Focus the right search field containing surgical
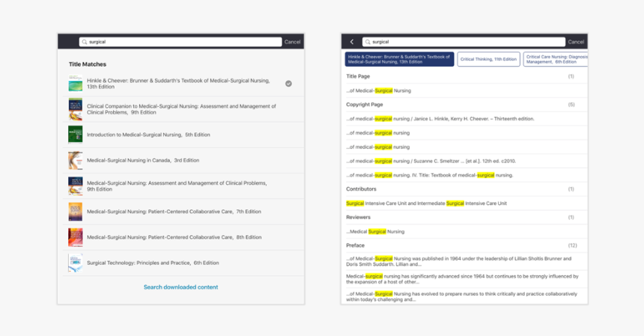 [x=464, y=42]
